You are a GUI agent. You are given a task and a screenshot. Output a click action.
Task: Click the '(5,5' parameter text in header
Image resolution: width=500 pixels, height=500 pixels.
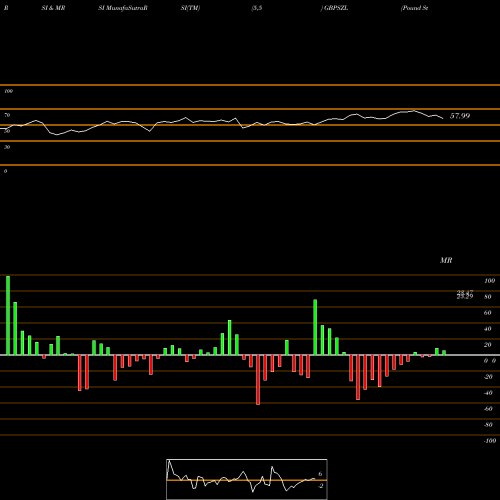point(257,8)
